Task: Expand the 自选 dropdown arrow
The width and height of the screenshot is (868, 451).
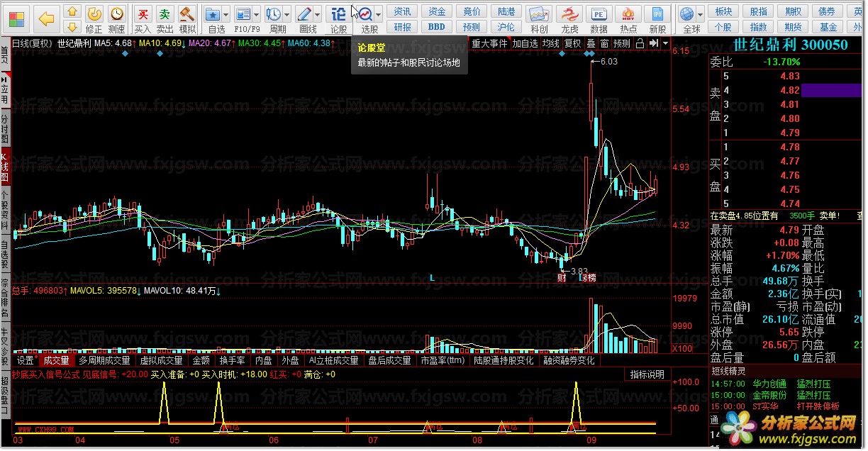Action: (226, 14)
